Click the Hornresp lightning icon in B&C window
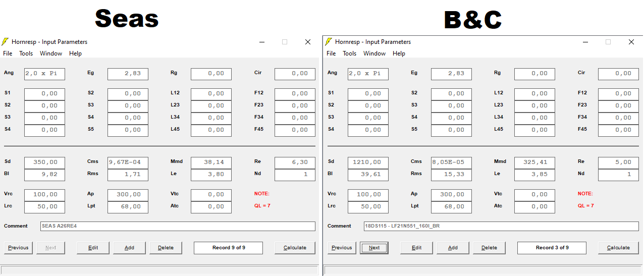644x276 pixels. [x=329, y=42]
